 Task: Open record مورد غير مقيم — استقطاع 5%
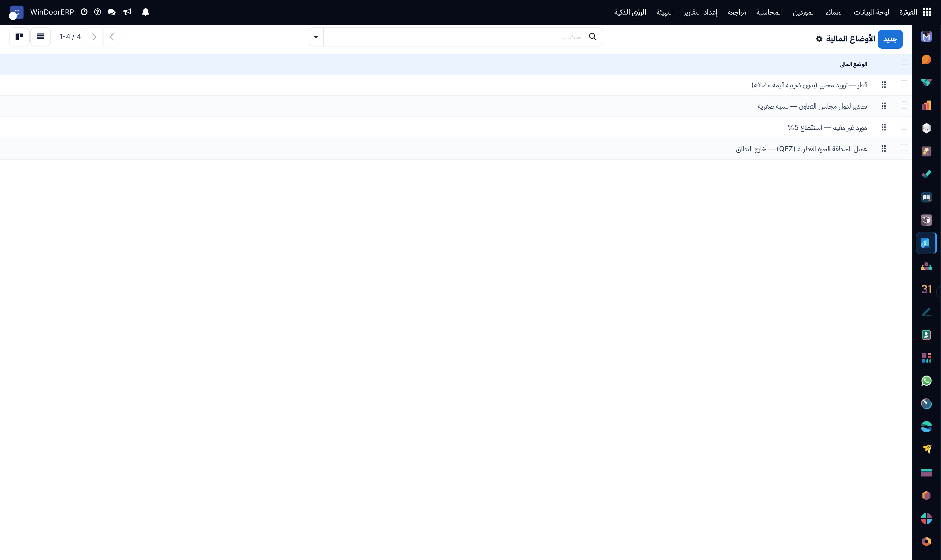click(x=827, y=128)
